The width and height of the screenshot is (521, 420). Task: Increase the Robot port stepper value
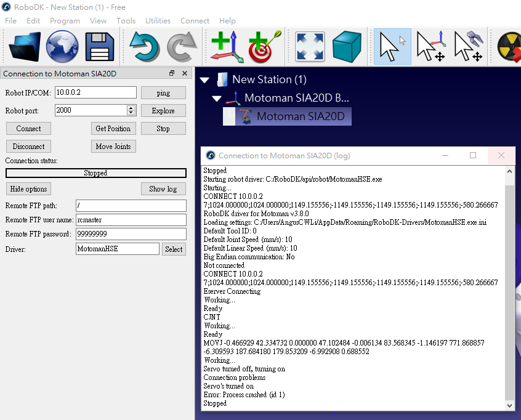131,108
